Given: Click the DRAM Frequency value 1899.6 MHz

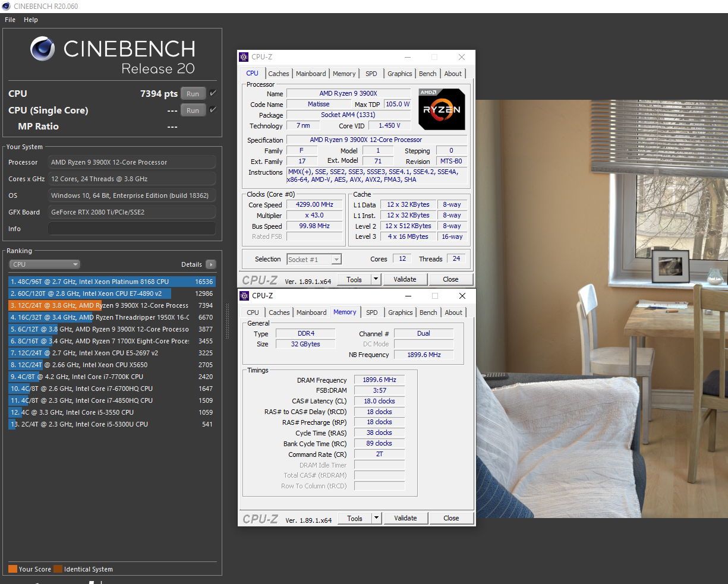Looking at the screenshot, I should coord(379,380).
